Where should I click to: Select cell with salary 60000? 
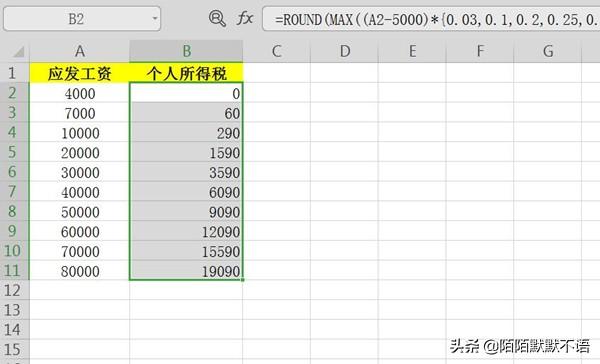point(80,232)
